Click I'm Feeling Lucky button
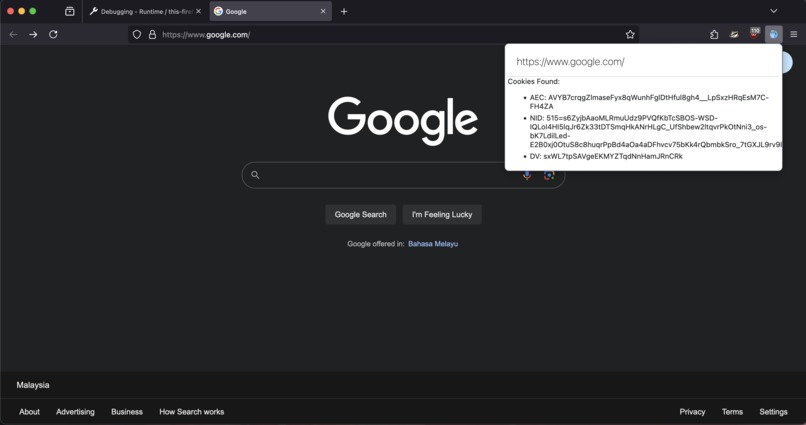The height and width of the screenshot is (425, 806). pos(442,214)
